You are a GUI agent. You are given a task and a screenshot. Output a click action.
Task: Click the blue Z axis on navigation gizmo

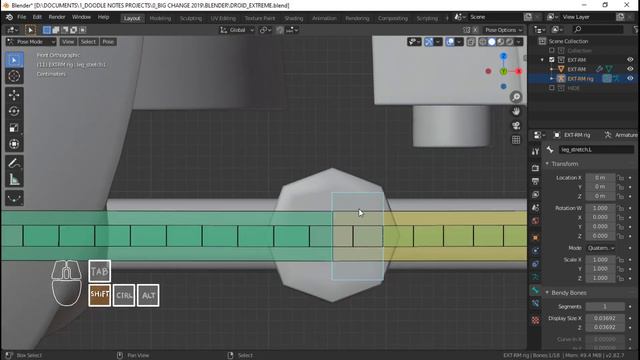[504, 56]
